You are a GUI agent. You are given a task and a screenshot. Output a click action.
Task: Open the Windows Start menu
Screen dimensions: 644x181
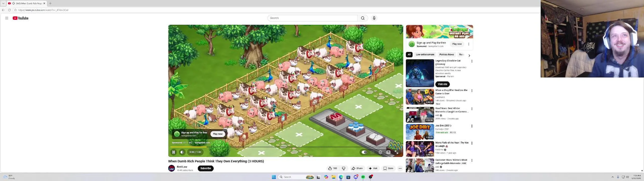point(274,177)
